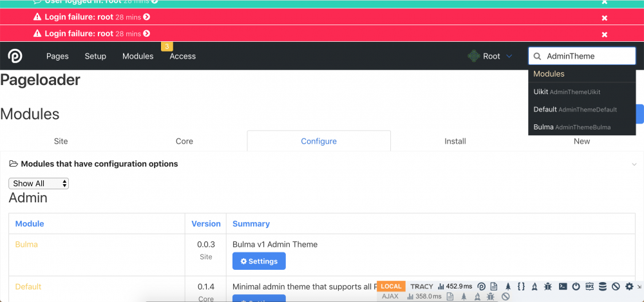This screenshot has height=302, width=644.
Task: Open the Show All filter dropdown
Action: click(x=39, y=184)
